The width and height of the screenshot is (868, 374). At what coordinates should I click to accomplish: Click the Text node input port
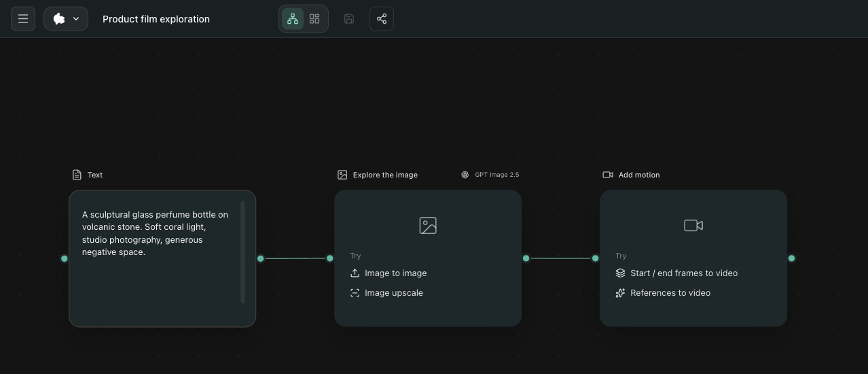click(x=65, y=258)
